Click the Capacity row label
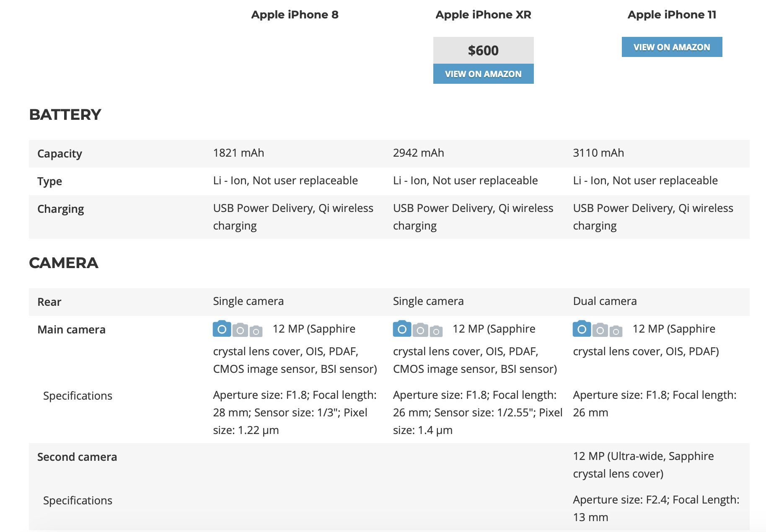The height and width of the screenshot is (532, 766). click(60, 154)
